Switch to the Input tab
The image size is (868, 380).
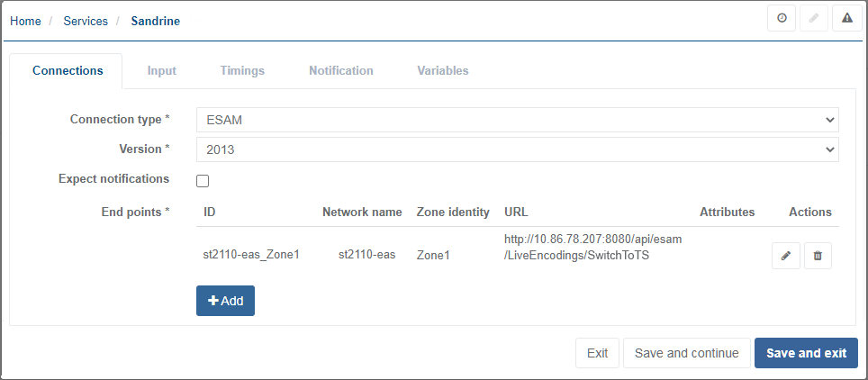(162, 70)
